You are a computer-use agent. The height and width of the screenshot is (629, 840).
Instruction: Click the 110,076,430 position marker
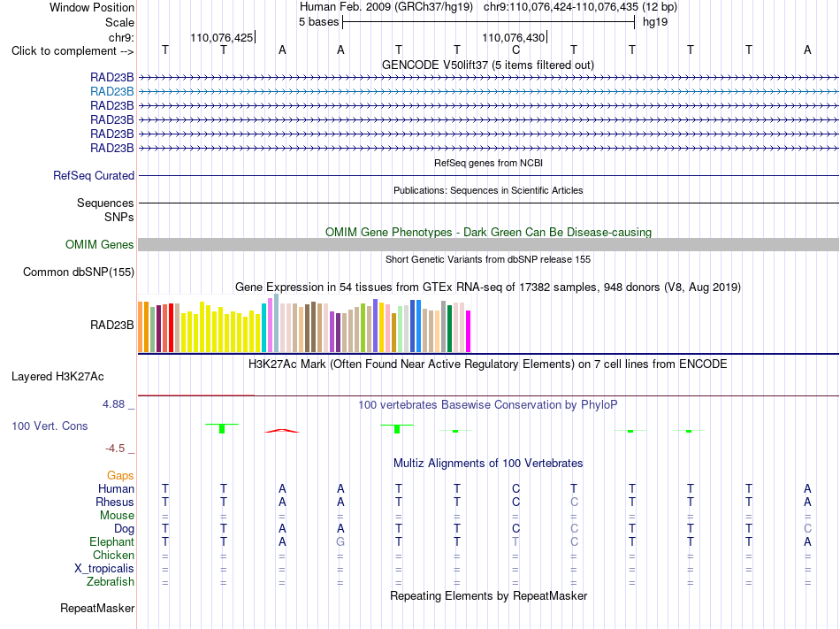point(515,37)
